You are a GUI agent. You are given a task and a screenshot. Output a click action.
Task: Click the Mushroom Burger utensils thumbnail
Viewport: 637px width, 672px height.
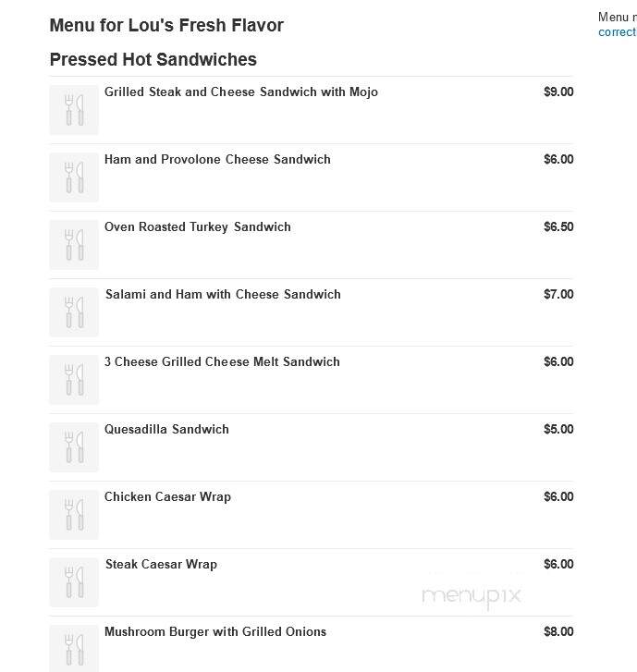74,648
